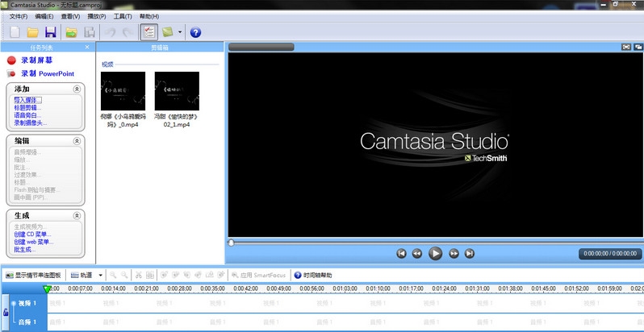Open 时间轴帮助 timeline help

click(x=313, y=276)
